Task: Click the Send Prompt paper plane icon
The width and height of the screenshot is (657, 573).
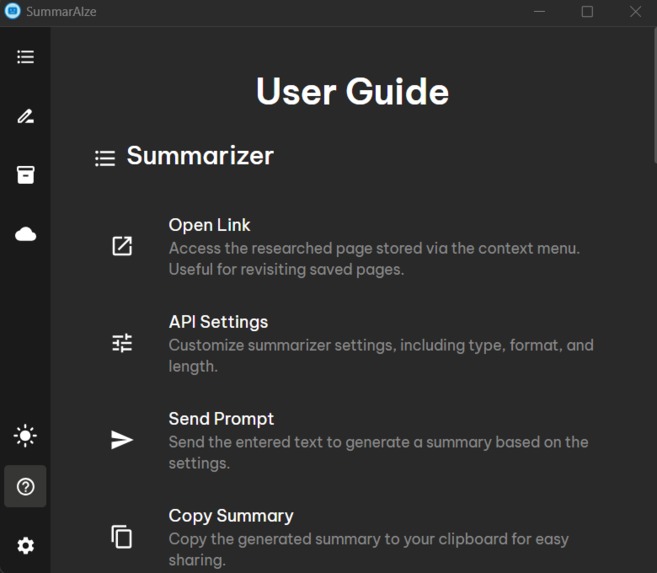Action: (122, 440)
